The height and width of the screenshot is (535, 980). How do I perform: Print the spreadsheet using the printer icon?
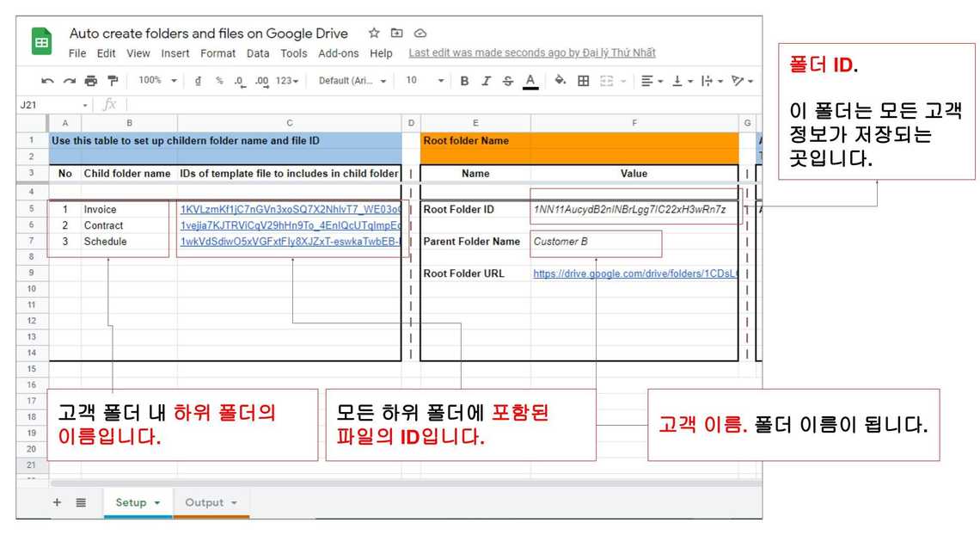click(x=90, y=81)
